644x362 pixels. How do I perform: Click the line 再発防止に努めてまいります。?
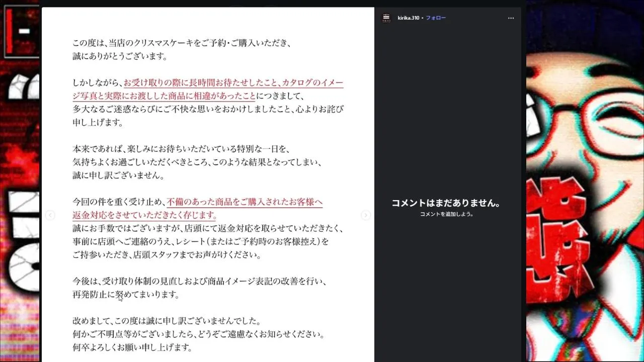(126, 295)
